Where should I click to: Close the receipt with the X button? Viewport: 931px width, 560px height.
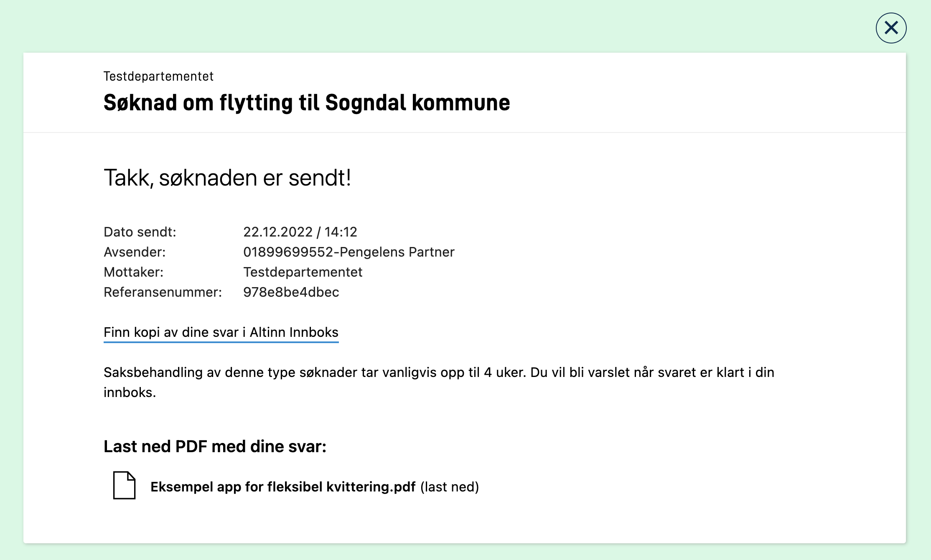tap(891, 28)
